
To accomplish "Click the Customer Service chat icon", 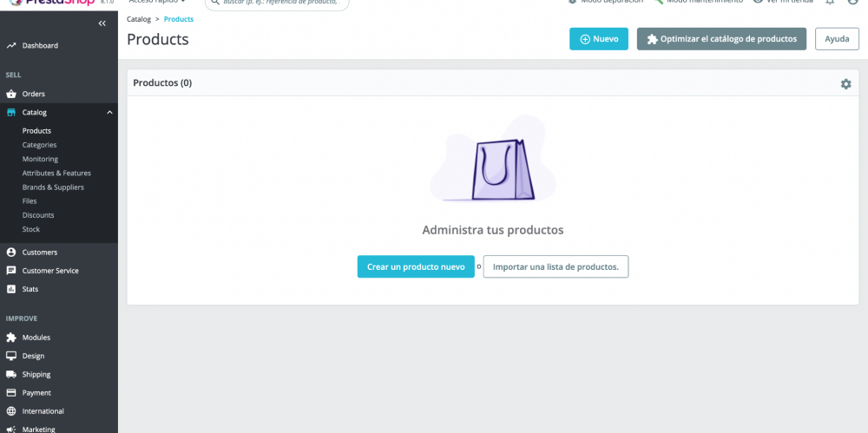I will (11, 271).
